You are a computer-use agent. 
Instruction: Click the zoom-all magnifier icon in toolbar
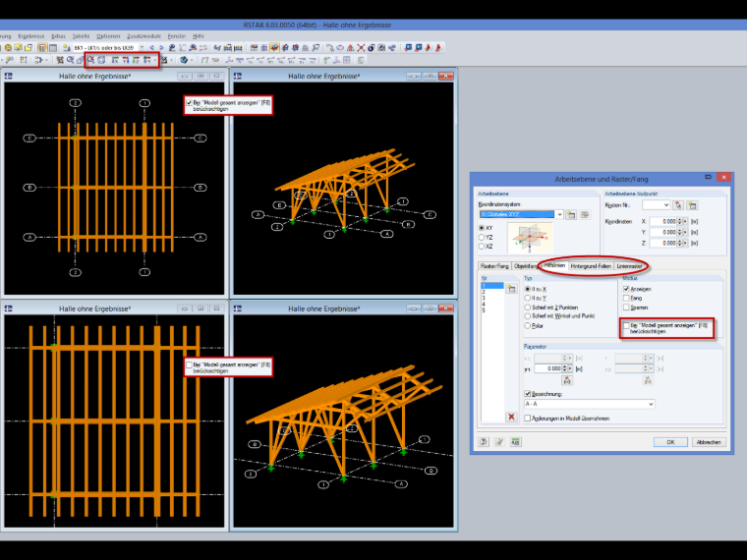point(90,60)
